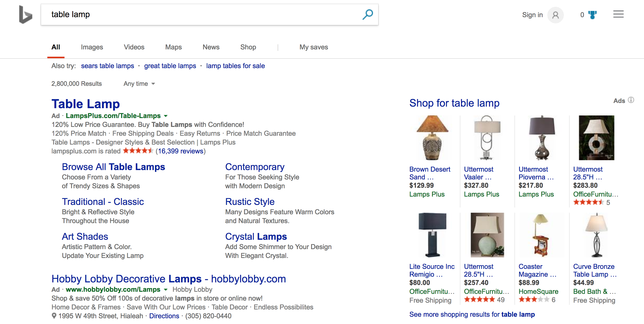Open the hamburger menu icon
Viewport: 644px width, 324px height.
pos(618,14)
